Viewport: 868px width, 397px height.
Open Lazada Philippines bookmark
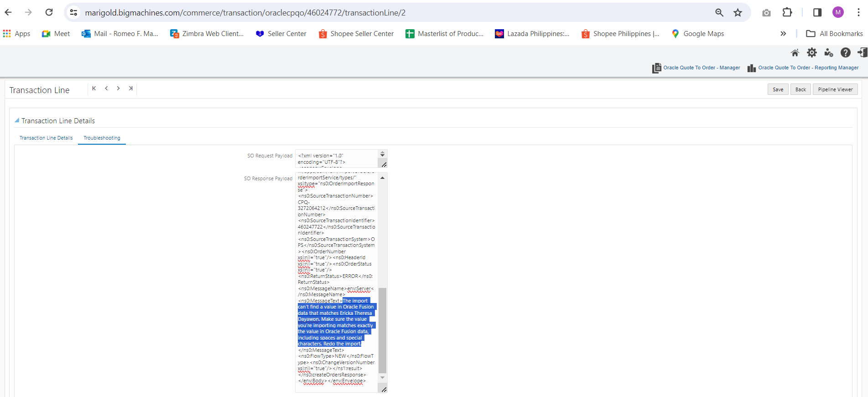(x=532, y=34)
